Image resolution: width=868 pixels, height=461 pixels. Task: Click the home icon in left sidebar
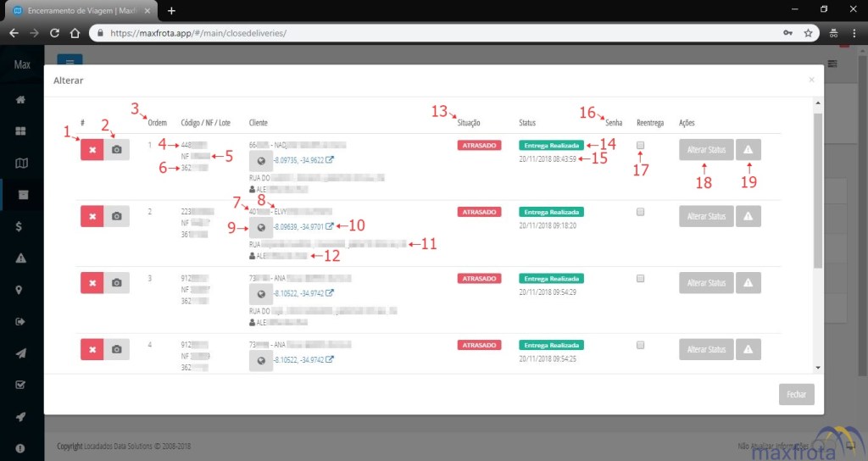click(x=21, y=99)
